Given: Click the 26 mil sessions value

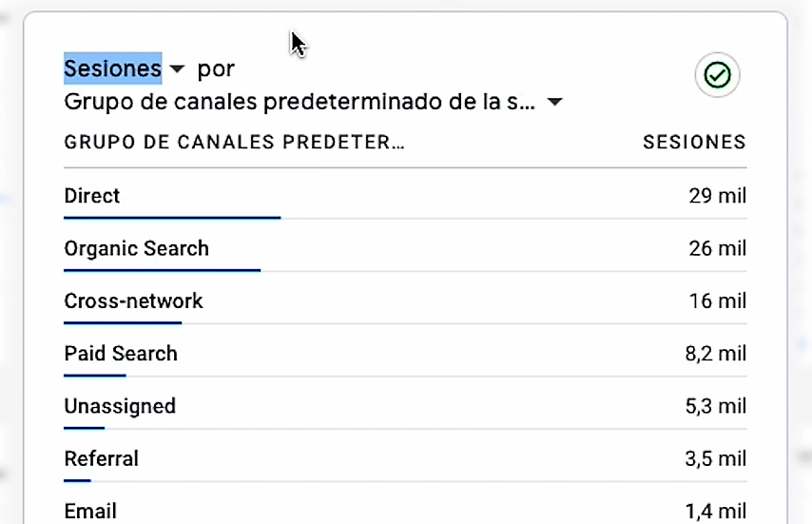Looking at the screenshot, I should click(717, 249).
